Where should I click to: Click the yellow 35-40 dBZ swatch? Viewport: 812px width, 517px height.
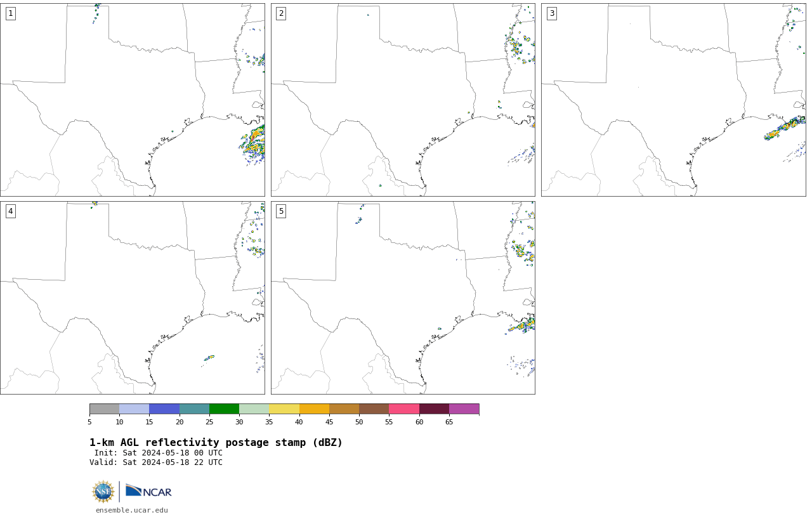pyautogui.click(x=284, y=409)
